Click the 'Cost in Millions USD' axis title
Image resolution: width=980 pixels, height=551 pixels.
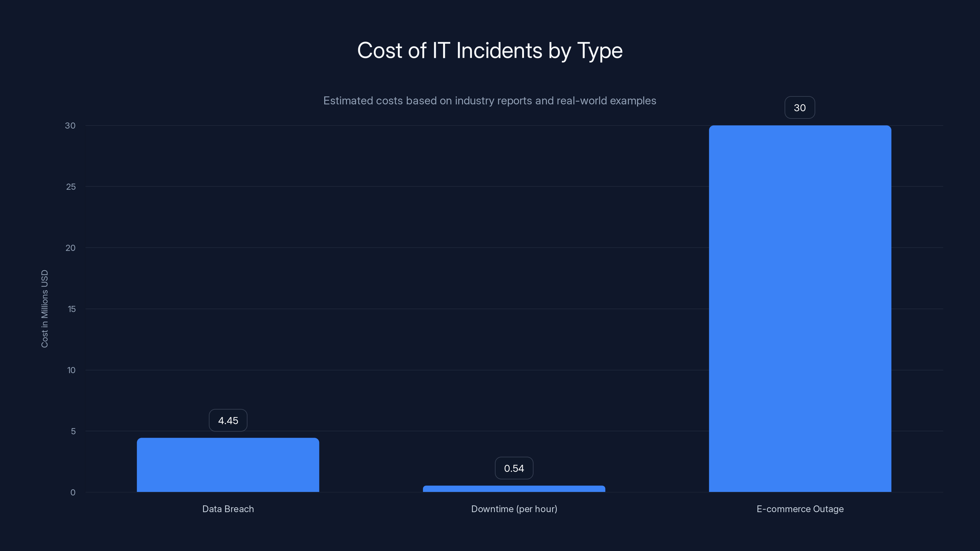44,308
